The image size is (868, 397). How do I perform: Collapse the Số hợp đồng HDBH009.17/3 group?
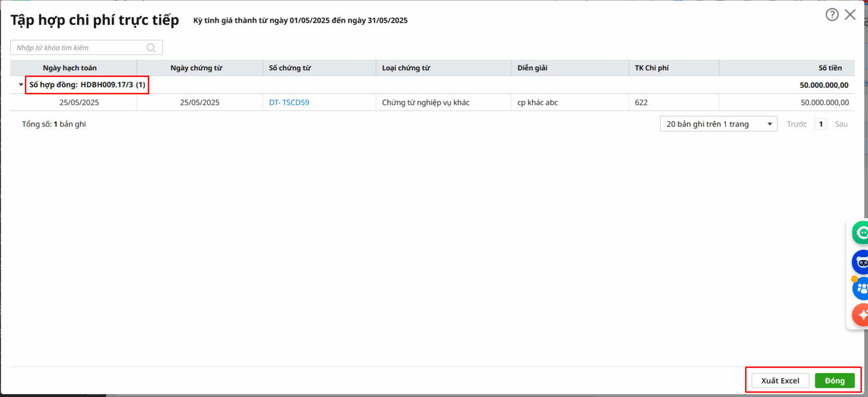21,85
